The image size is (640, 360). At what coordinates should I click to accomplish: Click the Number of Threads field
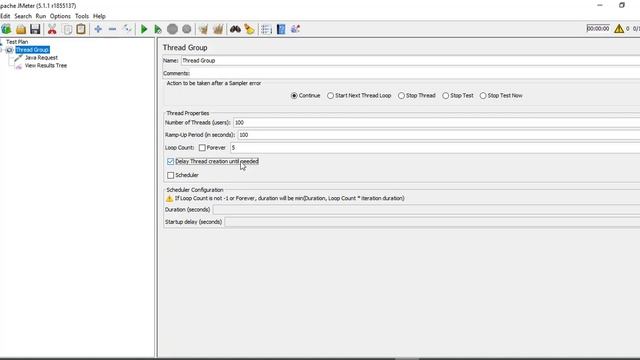tap(436, 122)
